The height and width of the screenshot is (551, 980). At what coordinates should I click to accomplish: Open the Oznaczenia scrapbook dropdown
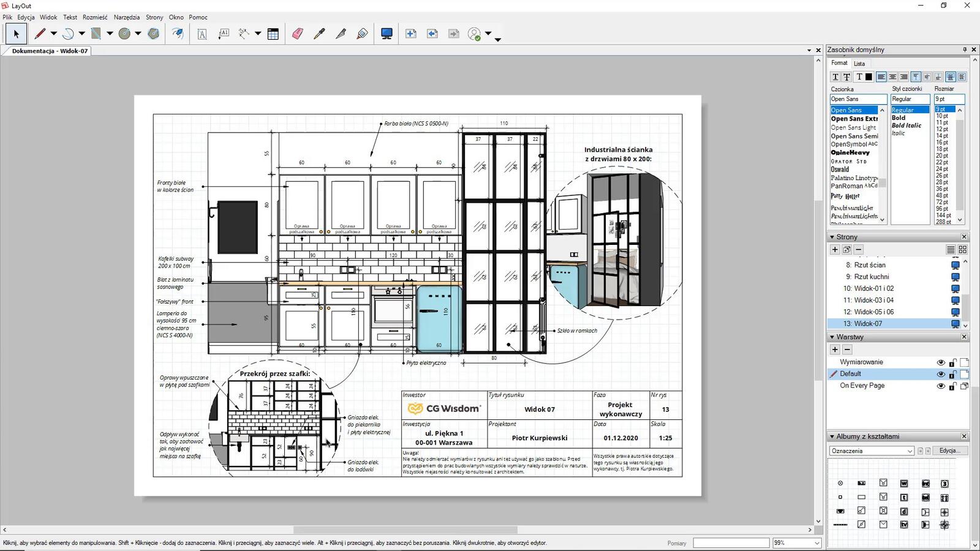point(910,451)
